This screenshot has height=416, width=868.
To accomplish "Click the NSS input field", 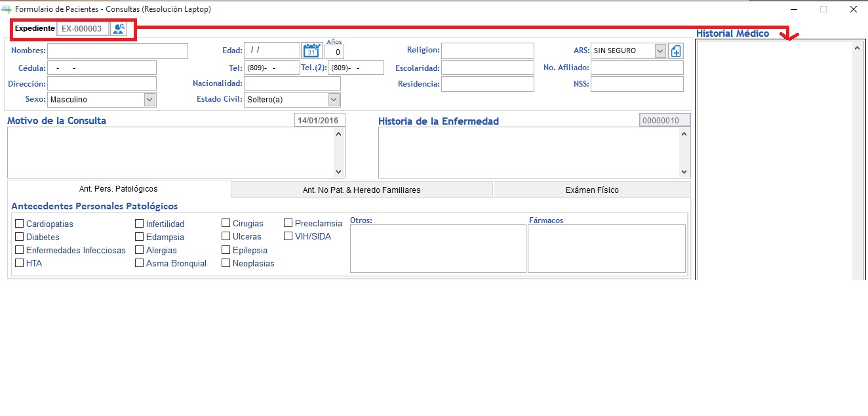I will point(637,84).
